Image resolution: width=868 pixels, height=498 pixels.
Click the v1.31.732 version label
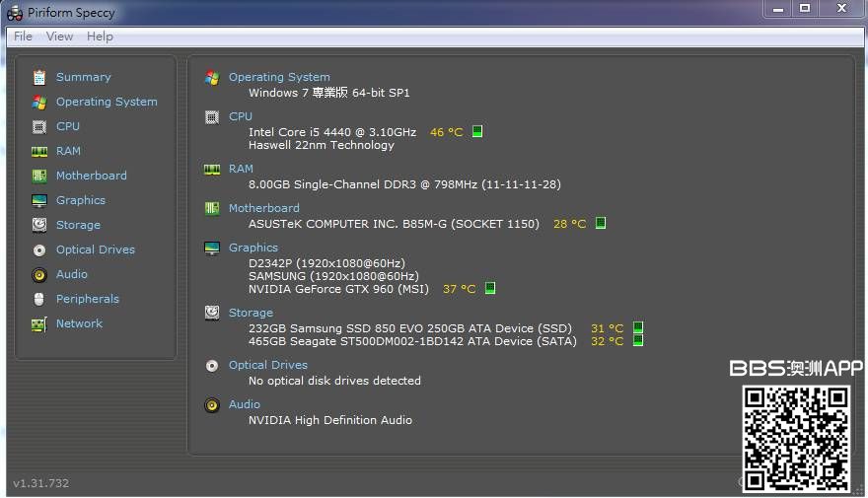[x=41, y=483]
